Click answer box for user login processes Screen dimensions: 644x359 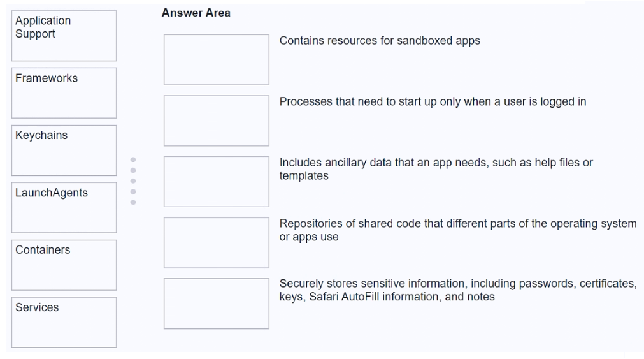coord(217,121)
